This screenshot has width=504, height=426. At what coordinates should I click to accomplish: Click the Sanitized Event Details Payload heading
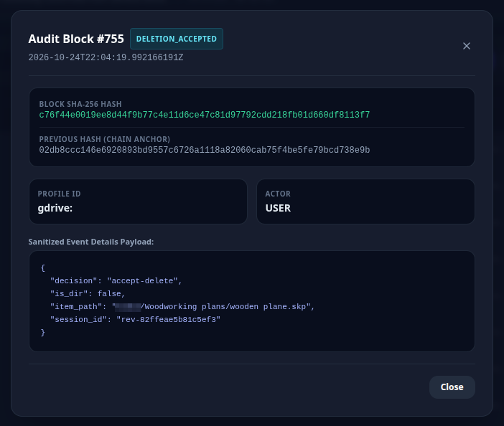pos(91,242)
